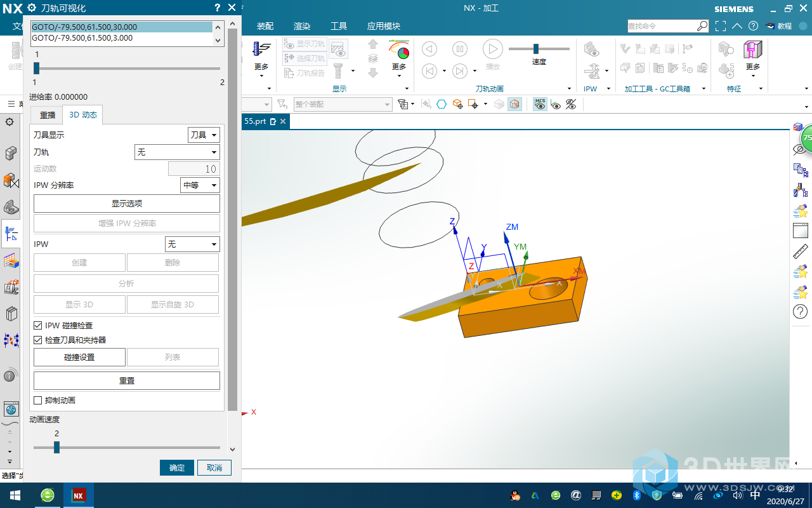Click the green browser taskbar icon

point(48,495)
